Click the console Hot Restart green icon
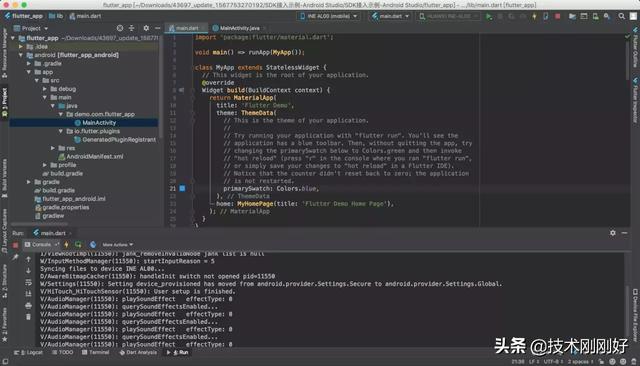The width and height of the screenshot is (640, 366). (x=78, y=245)
